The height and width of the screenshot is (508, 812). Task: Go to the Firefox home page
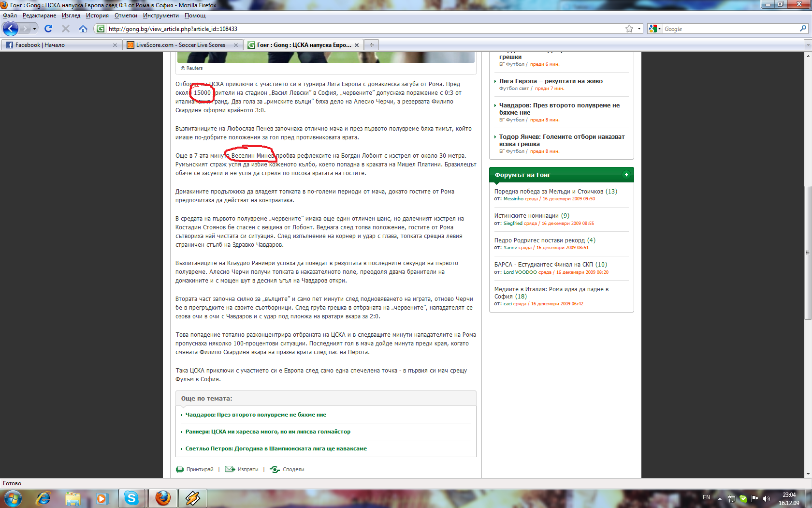coord(83,29)
